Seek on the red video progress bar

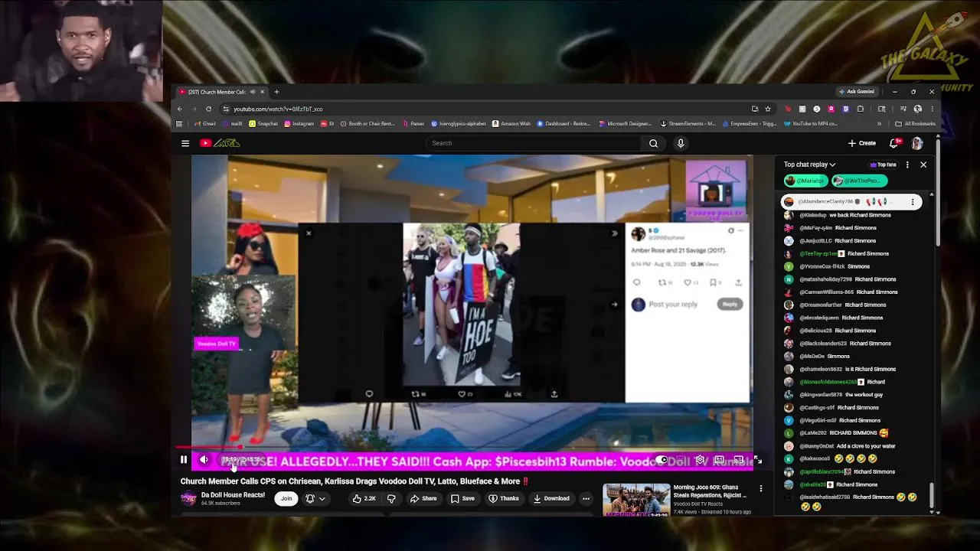pyautogui.click(x=465, y=447)
